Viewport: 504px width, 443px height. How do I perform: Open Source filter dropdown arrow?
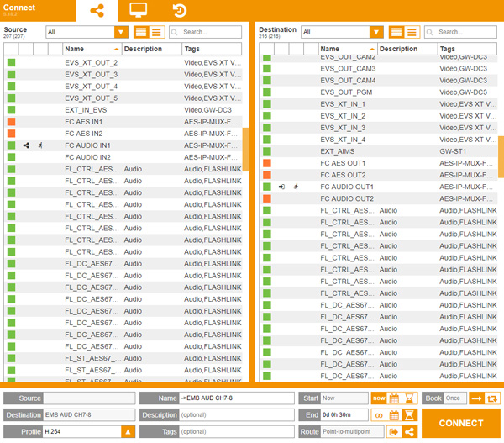click(x=121, y=32)
